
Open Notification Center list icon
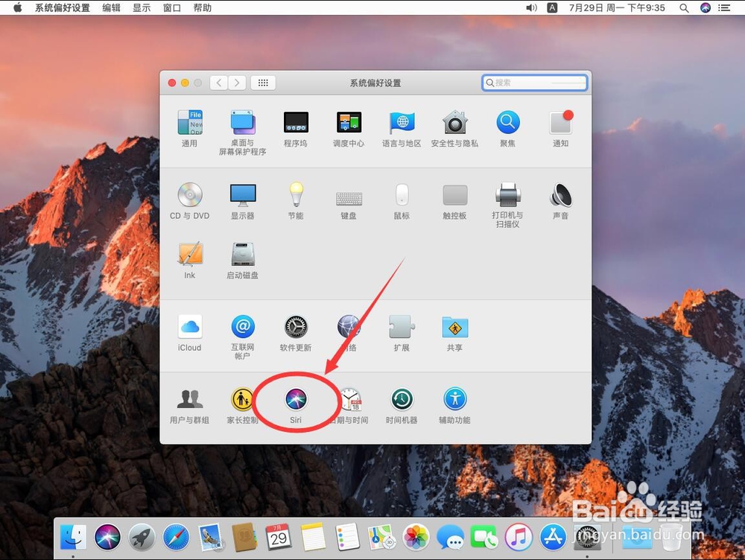coord(724,7)
